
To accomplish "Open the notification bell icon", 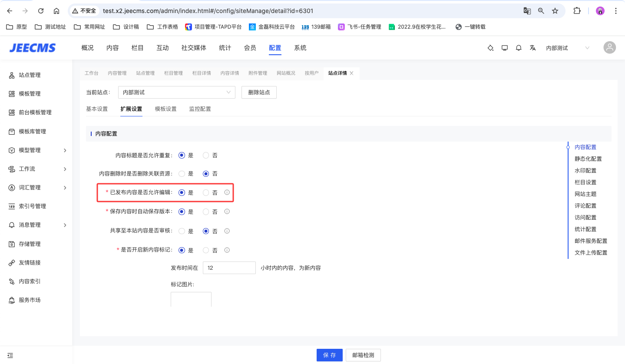I will 518,48.
